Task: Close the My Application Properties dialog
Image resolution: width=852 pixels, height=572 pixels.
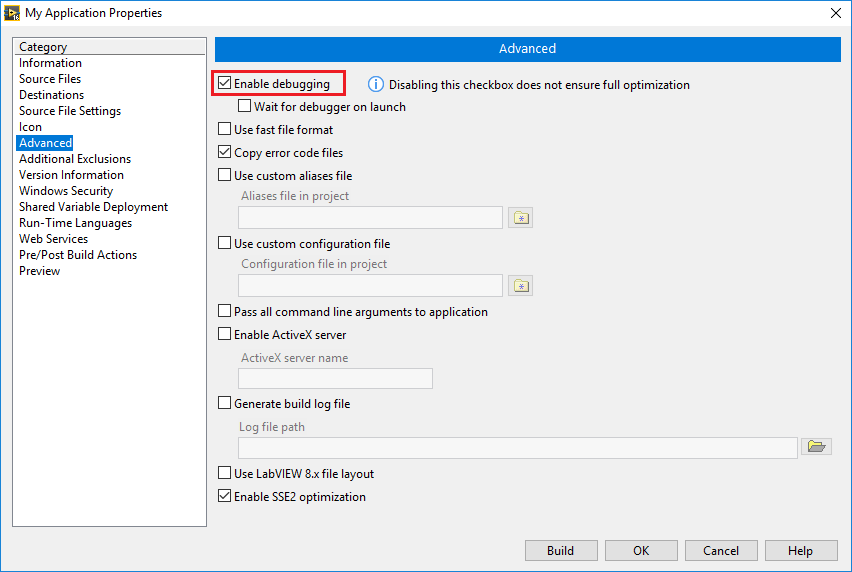Action: [835, 13]
